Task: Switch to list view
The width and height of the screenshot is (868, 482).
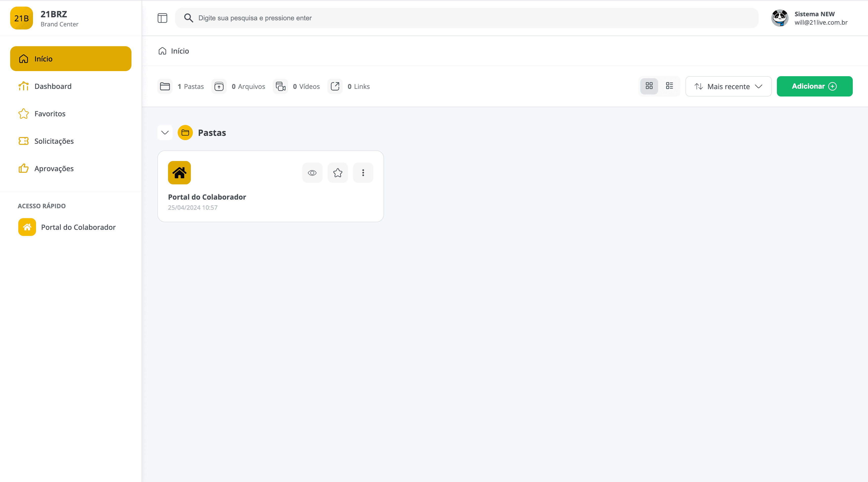Action: tap(669, 86)
